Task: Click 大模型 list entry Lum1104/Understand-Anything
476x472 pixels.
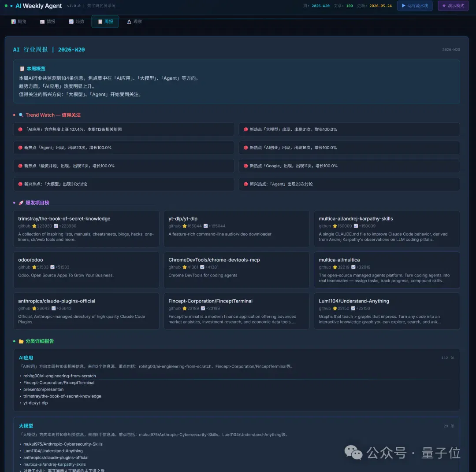Action: (x=53, y=451)
